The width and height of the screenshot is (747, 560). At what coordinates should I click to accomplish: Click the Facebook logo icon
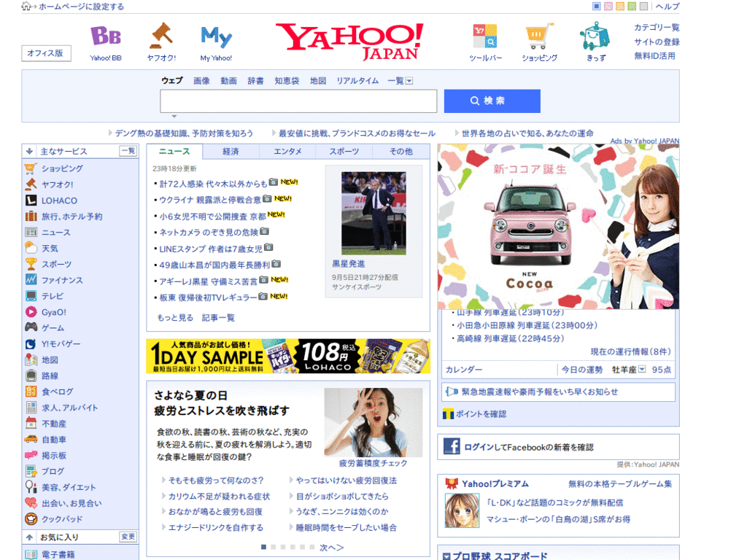pyautogui.click(x=452, y=447)
